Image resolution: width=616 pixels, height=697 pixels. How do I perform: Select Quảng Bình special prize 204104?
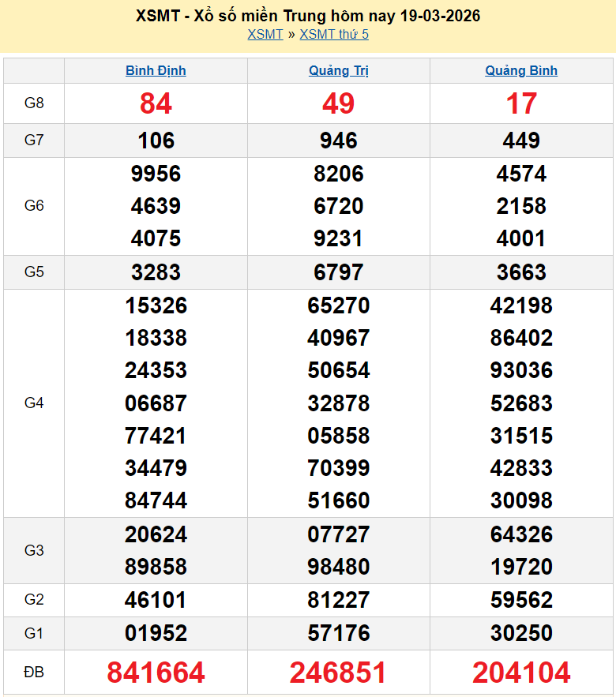point(521,673)
